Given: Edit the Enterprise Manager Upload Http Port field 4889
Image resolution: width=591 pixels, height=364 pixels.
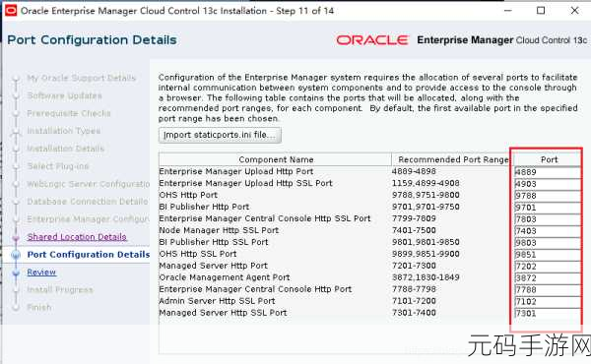Looking at the screenshot, I should [548, 172].
